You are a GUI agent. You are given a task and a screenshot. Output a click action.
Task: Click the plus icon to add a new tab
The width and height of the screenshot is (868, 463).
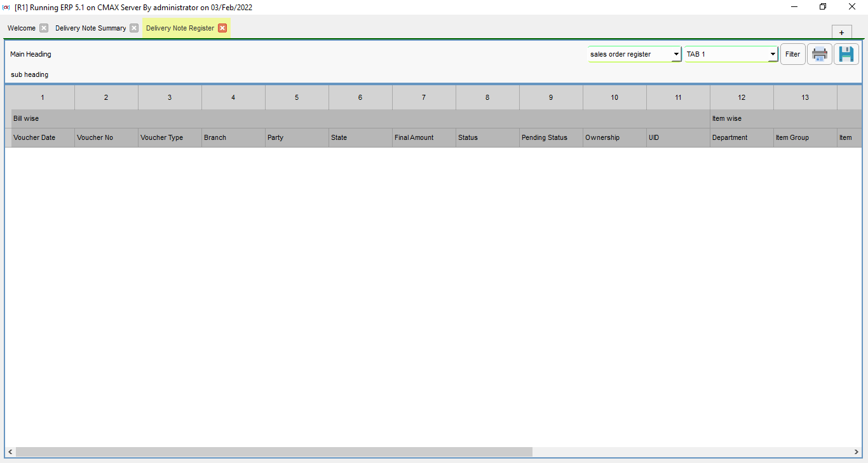(841, 32)
